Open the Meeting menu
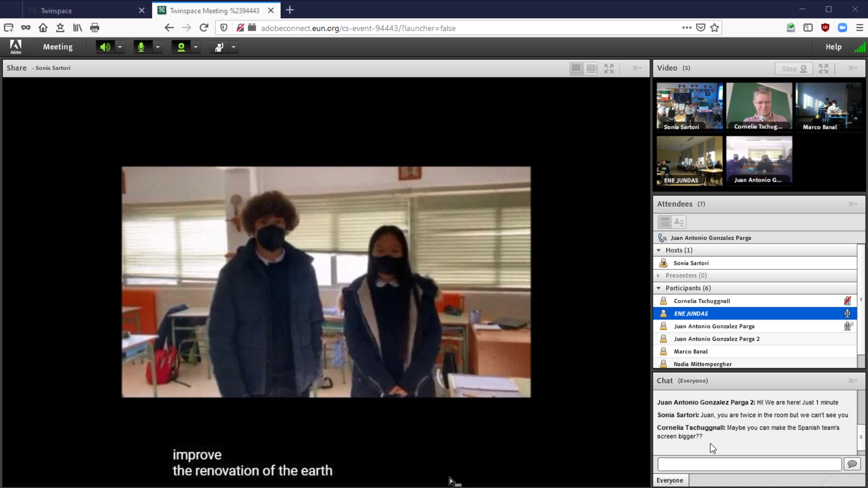Viewport: 868px width, 488px height. [58, 47]
